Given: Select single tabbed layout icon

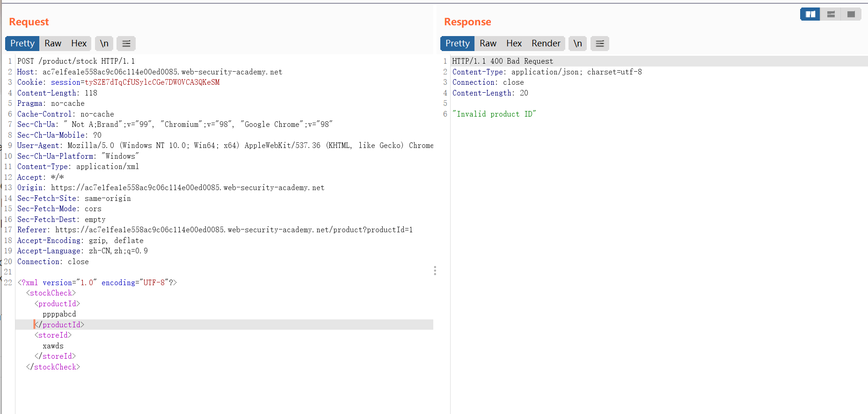Looking at the screenshot, I should 851,15.
